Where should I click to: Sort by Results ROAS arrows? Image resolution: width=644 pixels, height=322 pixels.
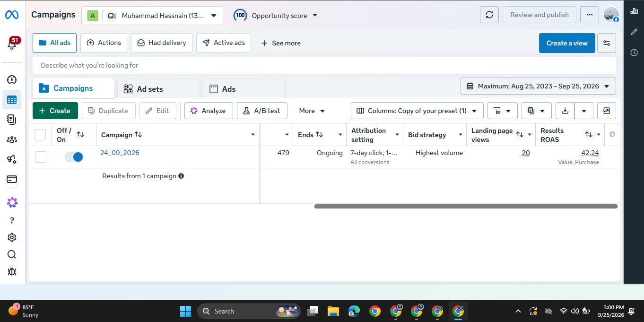click(589, 135)
